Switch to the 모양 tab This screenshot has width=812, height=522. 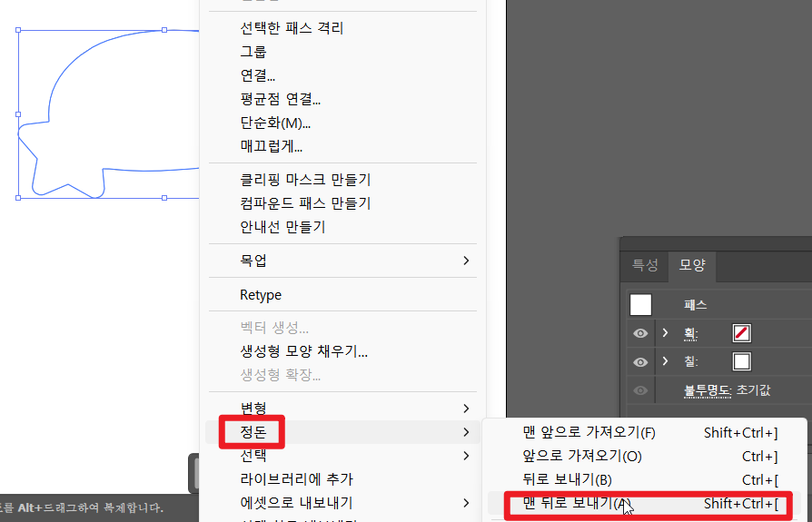point(692,265)
